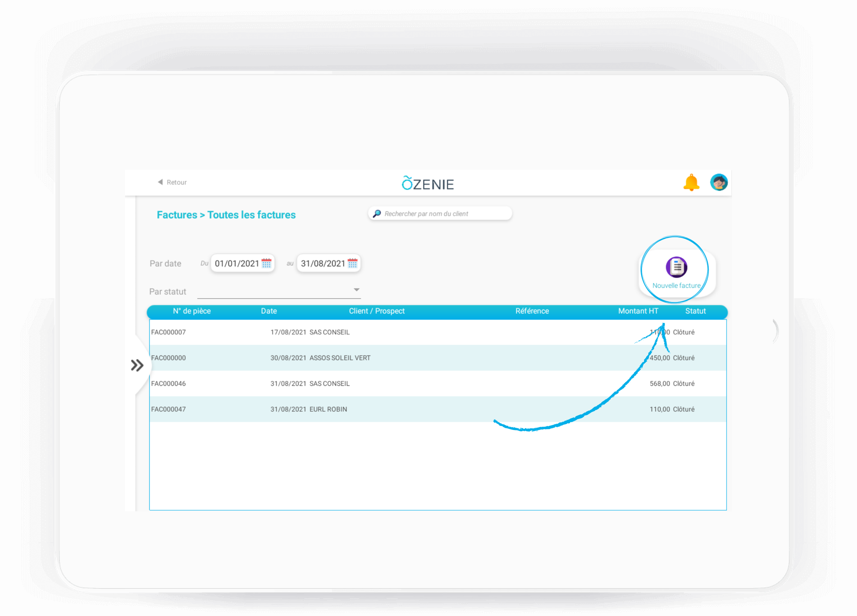Click the Retour back arrow

160,182
